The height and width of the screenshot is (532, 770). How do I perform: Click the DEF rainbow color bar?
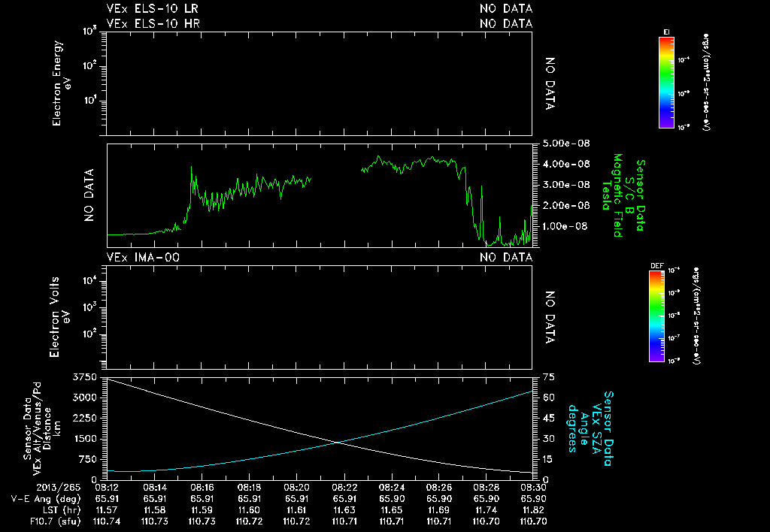pos(656,316)
